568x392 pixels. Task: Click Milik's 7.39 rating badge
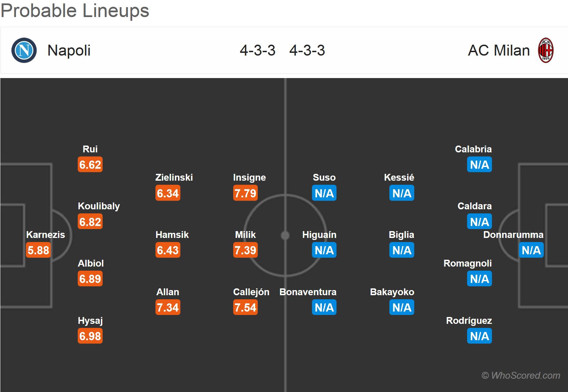(x=245, y=250)
